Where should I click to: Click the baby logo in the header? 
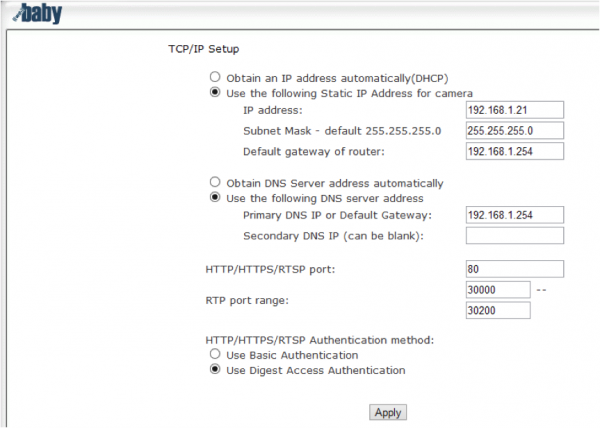coord(38,13)
